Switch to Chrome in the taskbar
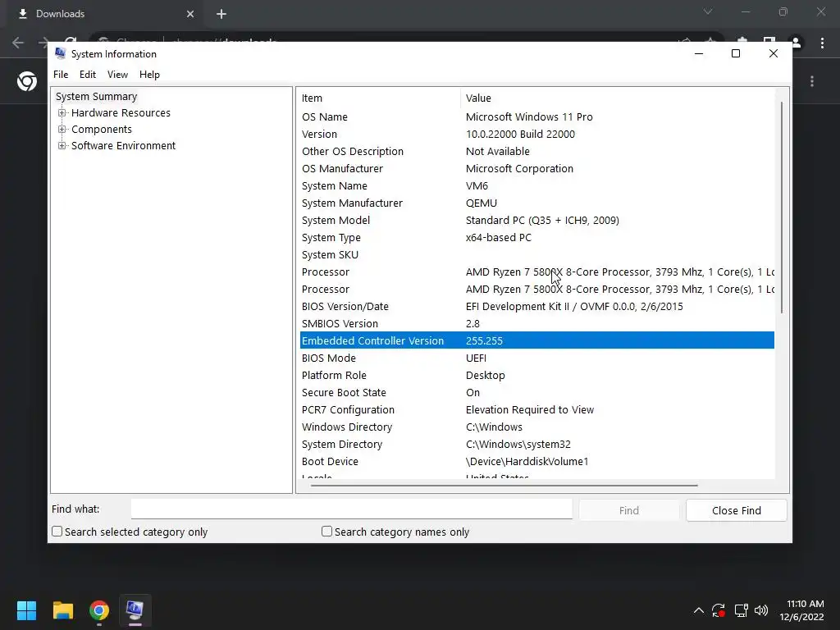This screenshot has height=630, width=840. click(x=99, y=610)
